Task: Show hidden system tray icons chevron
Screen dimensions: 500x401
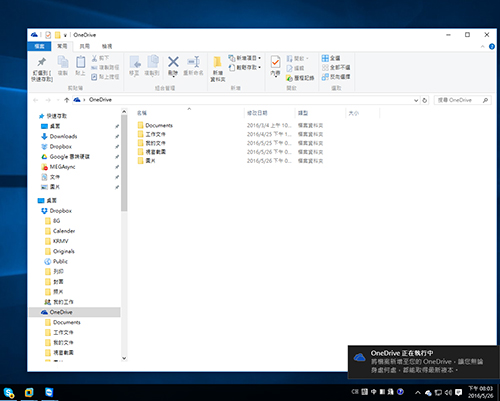Action: [417, 392]
